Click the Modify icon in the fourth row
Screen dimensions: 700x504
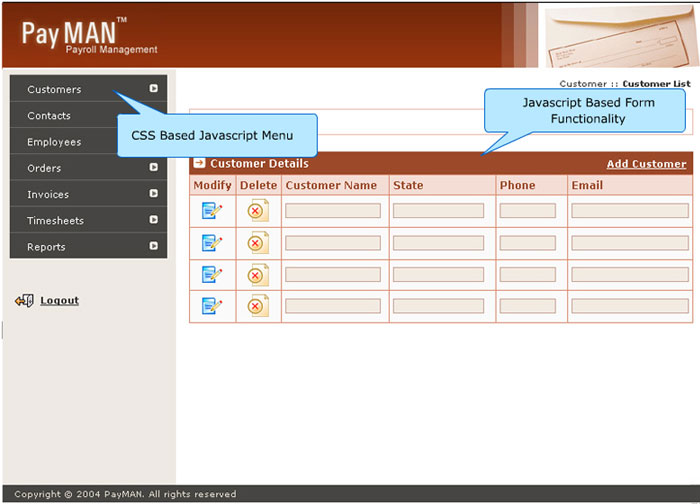tap(212, 306)
